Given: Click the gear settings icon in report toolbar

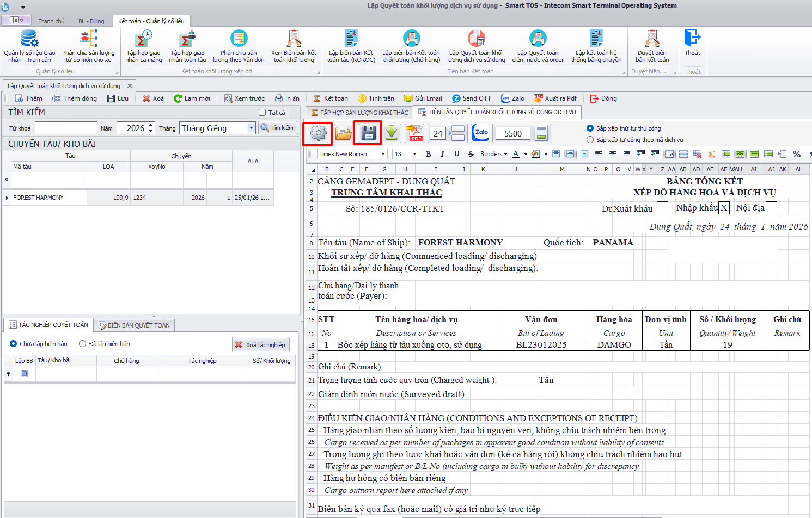Looking at the screenshot, I should click(318, 133).
